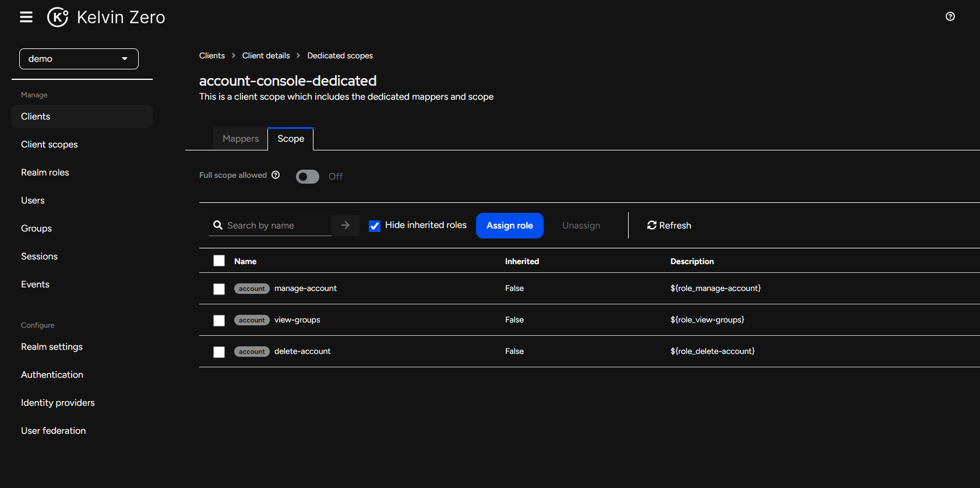Open the demo realm dropdown

coord(79,59)
